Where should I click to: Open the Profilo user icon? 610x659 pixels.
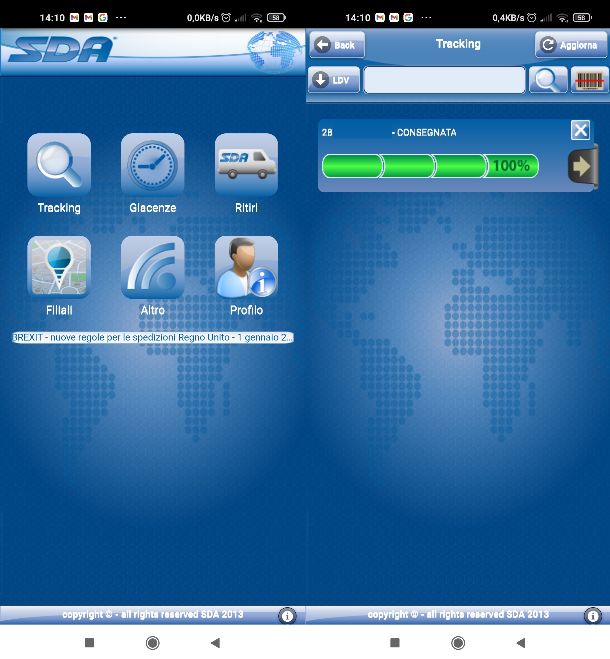pyautogui.click(x=246, y=266)
